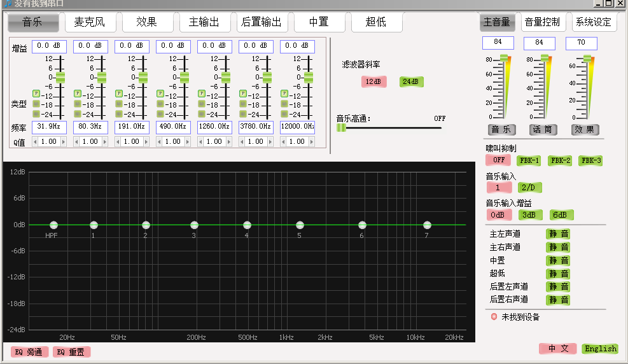Viewport: 628px width, 364px height.
Task: Choose the HS shelf type icon beside -24 in the 191.0Hz band
Action: click(119, 114)
